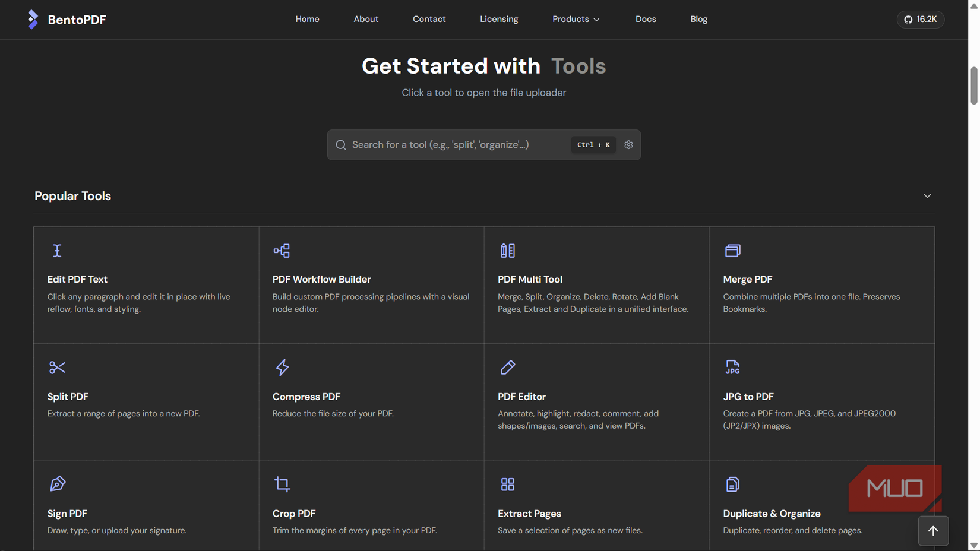Click 'Trim the margins of every page' description
Image resolution: width=980 pixels, height=551 pixels.
(355, 531)
